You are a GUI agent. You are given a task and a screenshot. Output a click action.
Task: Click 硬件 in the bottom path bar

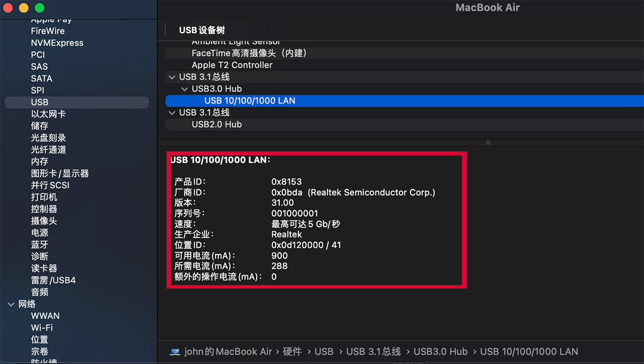click(292, 352)
